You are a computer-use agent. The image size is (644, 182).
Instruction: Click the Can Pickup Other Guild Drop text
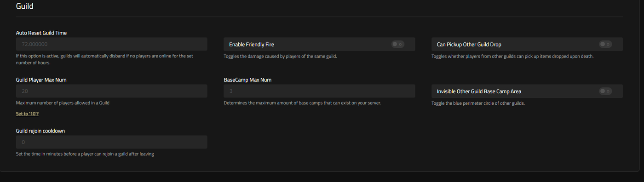(469, 45)
